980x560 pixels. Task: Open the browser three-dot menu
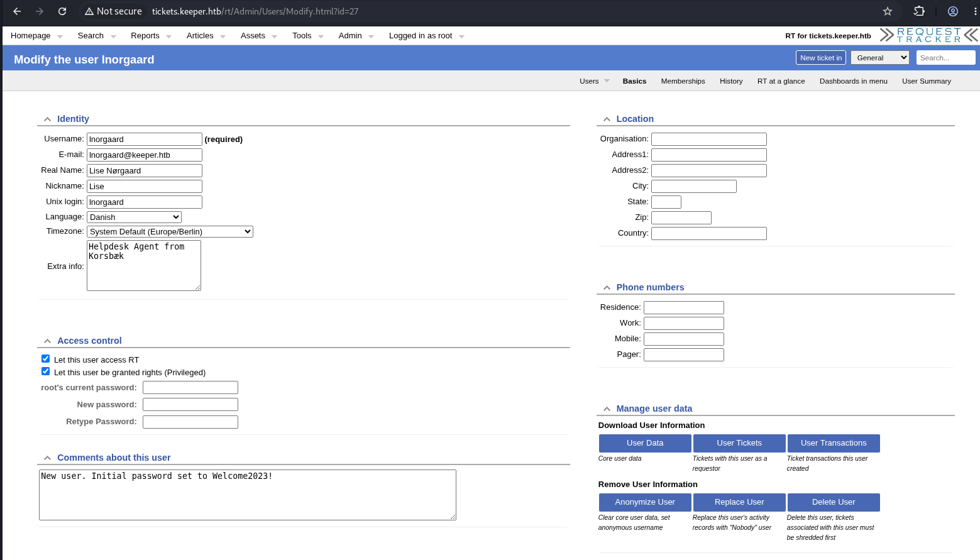tap(975, 11)
